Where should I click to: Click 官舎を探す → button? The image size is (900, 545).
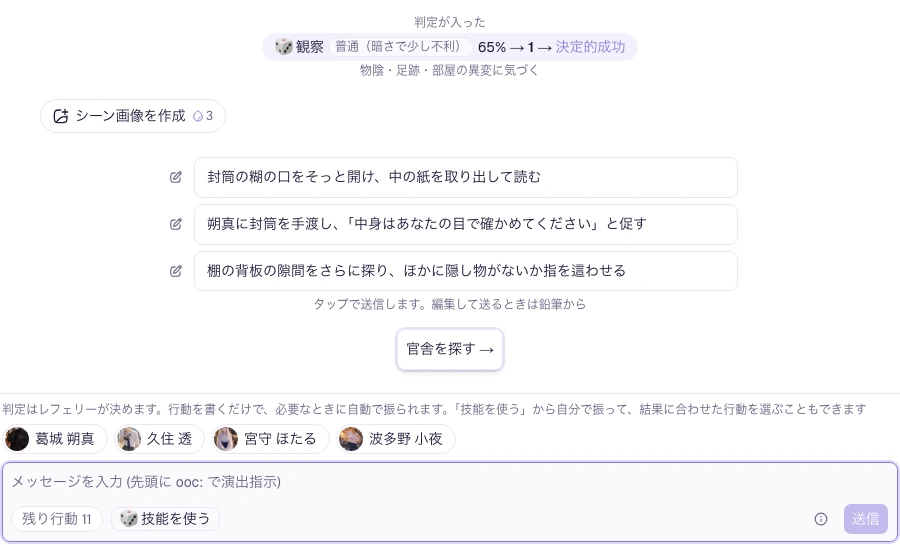(x=450, y=349)
